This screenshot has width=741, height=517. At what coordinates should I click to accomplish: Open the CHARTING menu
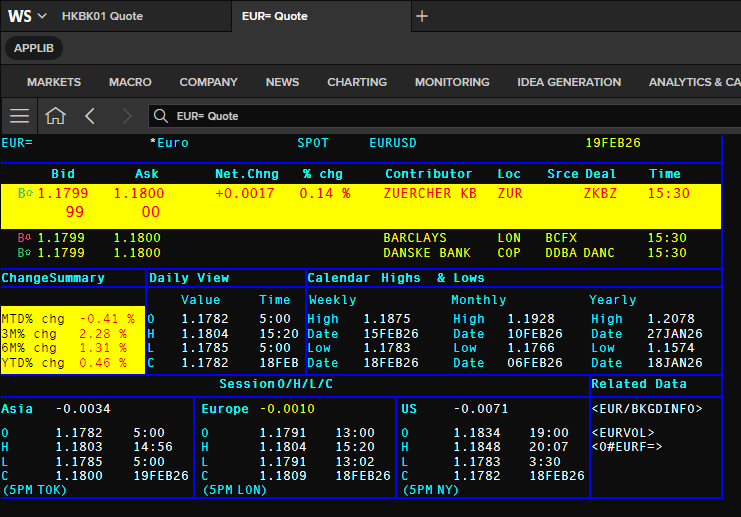[x=357, y=82]
